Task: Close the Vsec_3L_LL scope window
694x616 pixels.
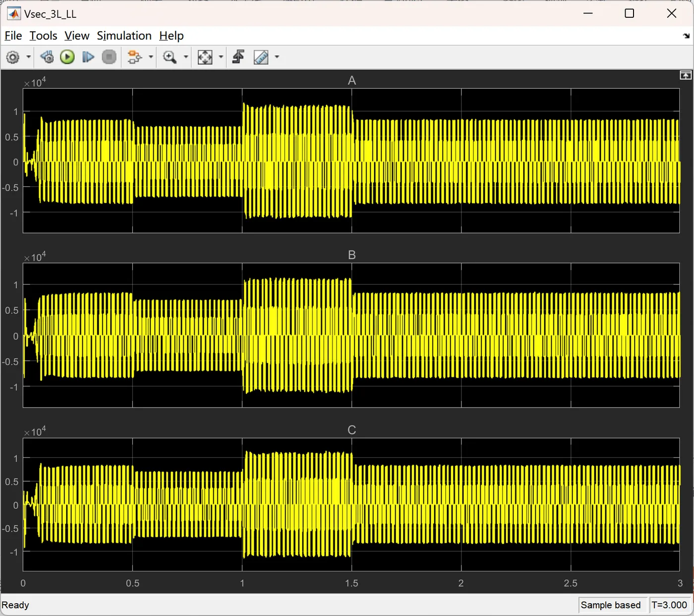Action: (672, 13)
